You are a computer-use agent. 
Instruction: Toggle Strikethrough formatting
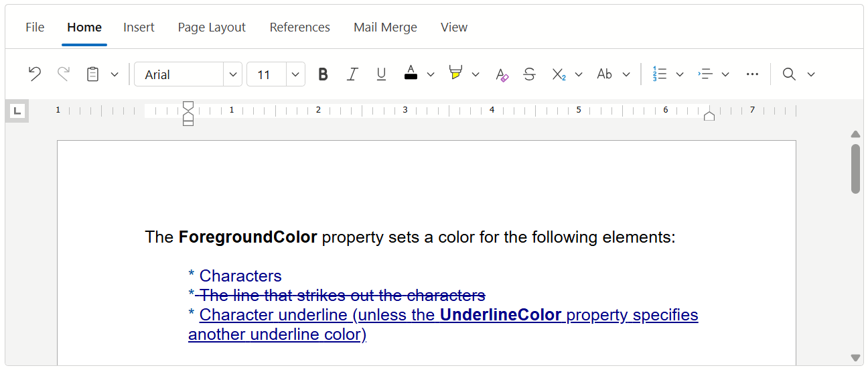pyautogui.click(x=529, y=74)
